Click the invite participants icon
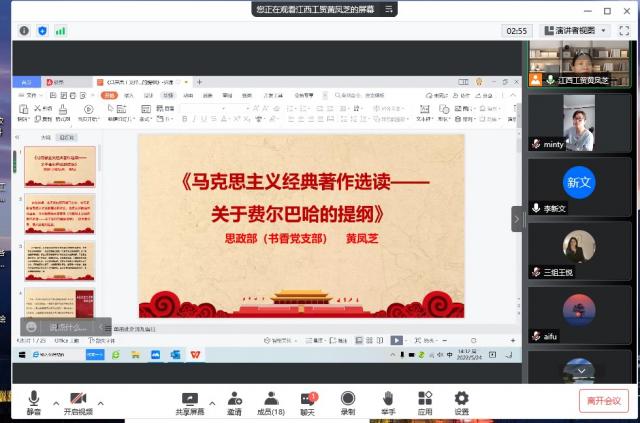 tap(234, 400)
